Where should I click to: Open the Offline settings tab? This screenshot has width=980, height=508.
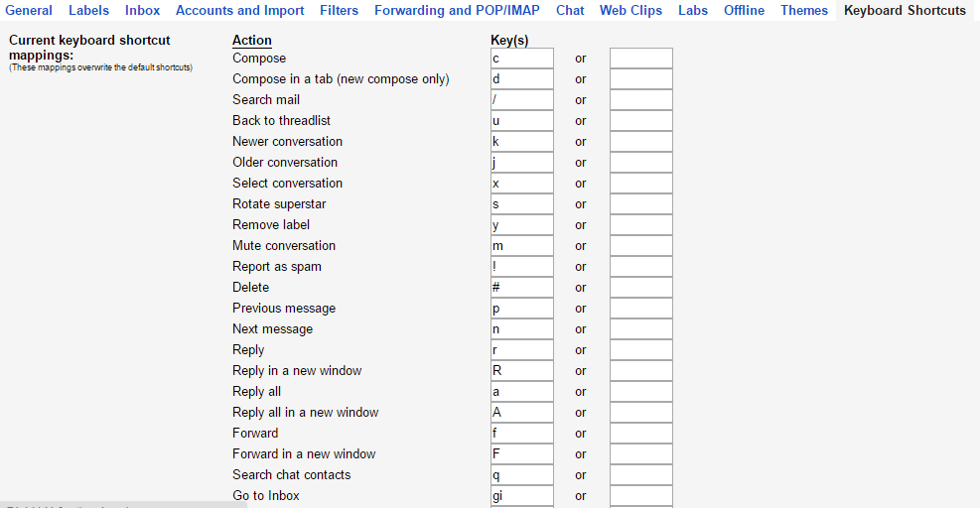[x=744, y=11]
